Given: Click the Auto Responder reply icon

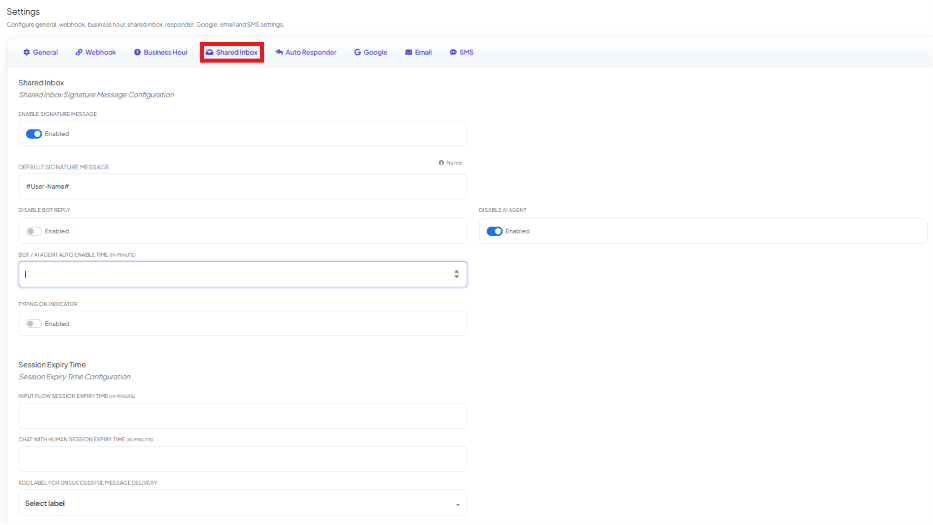Looking at the screenshot, I should point(278,52).
